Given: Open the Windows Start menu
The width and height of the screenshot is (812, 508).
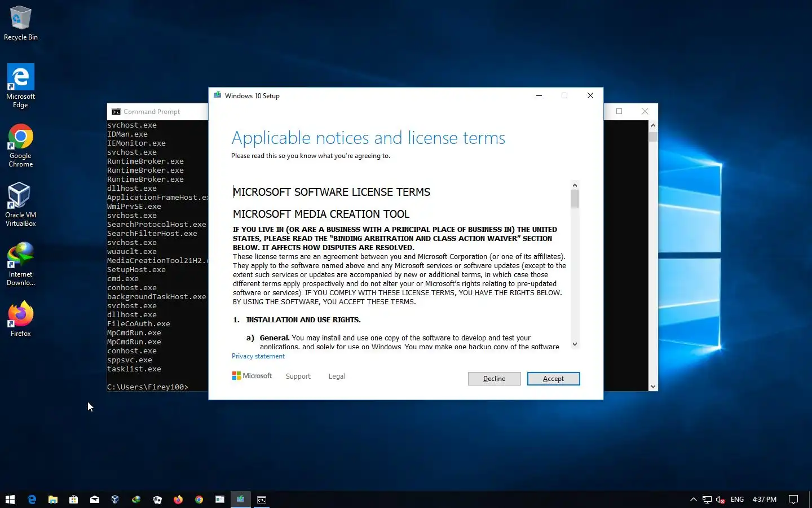Looking at the screenshot, I should [x=10, y=500].
